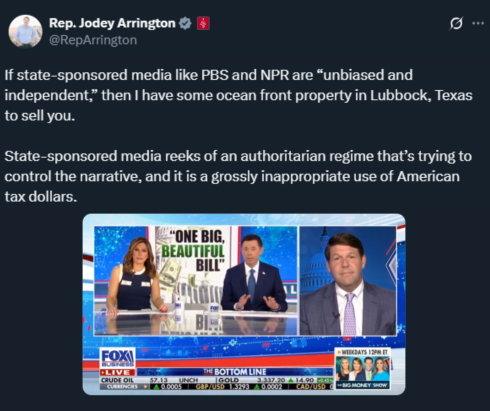Image resolution: width=490 pixels, height=411 pixels.
Task: Click the tweet paragraph about PBS and NPR
Action: (x=238, y=95)
